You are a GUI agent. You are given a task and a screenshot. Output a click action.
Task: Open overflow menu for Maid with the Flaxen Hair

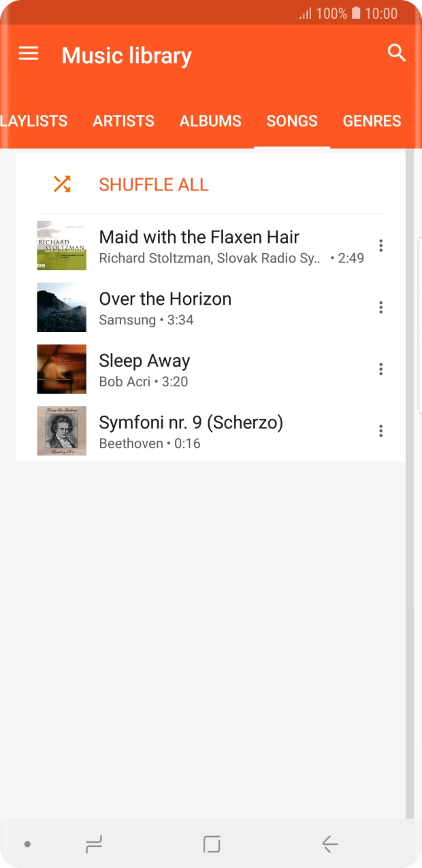tap(380, 246)
